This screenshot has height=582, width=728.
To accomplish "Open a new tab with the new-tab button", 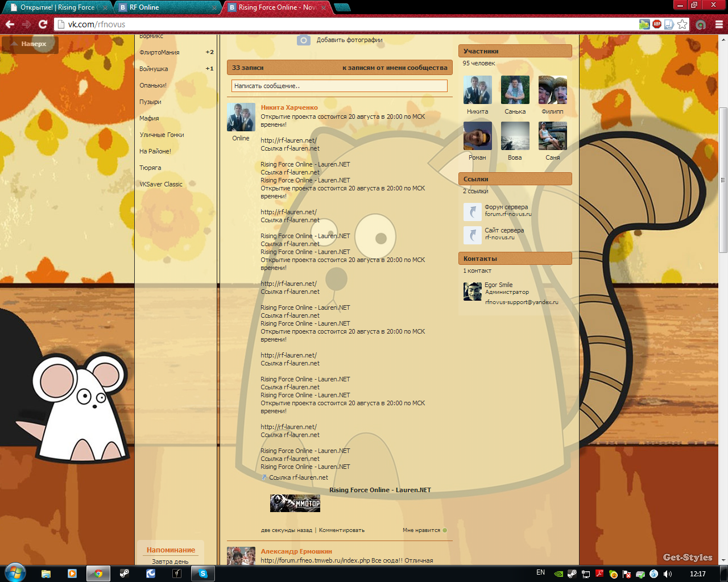I will [342, 7].
